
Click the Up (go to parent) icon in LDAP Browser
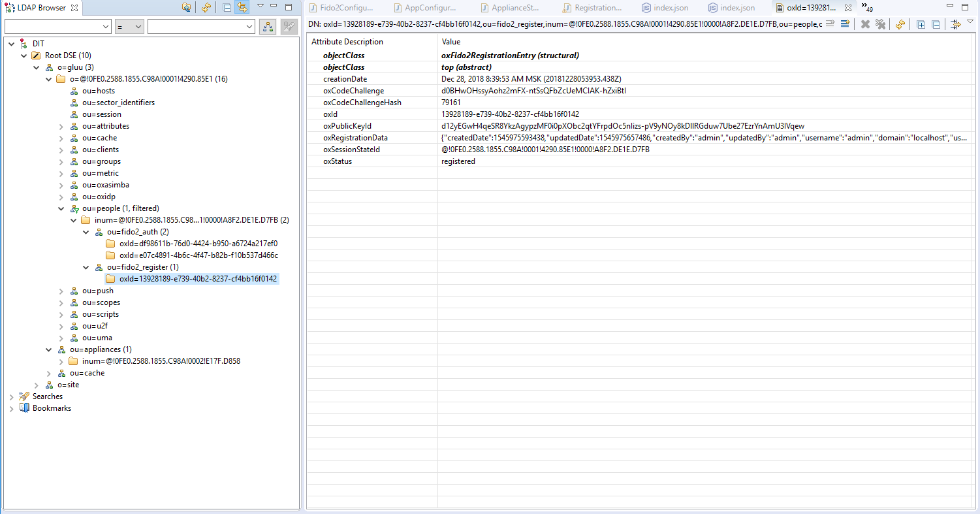click(x=187, y=8)
